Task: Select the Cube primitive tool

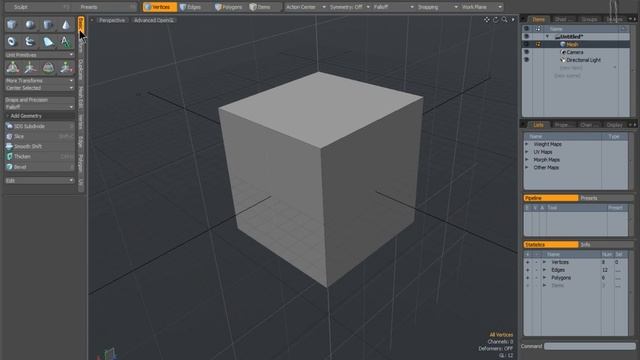Action: 11,25
